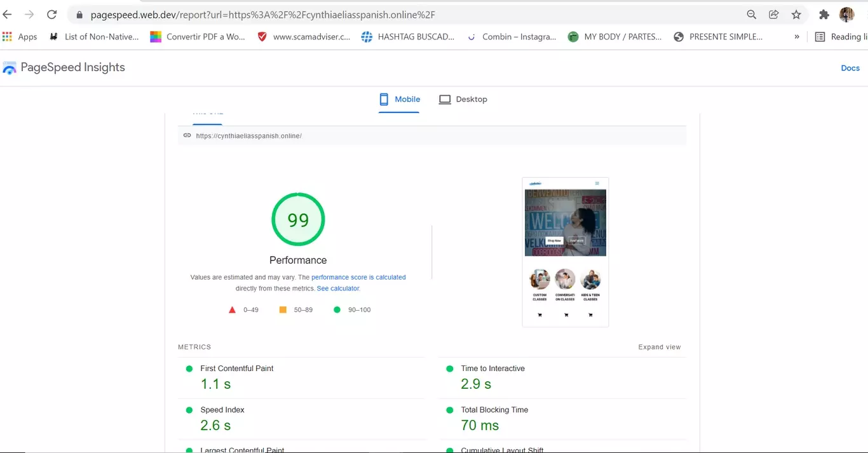
Task: Click the First Contentful Paint metric label
Action: (x=237, y=368)
